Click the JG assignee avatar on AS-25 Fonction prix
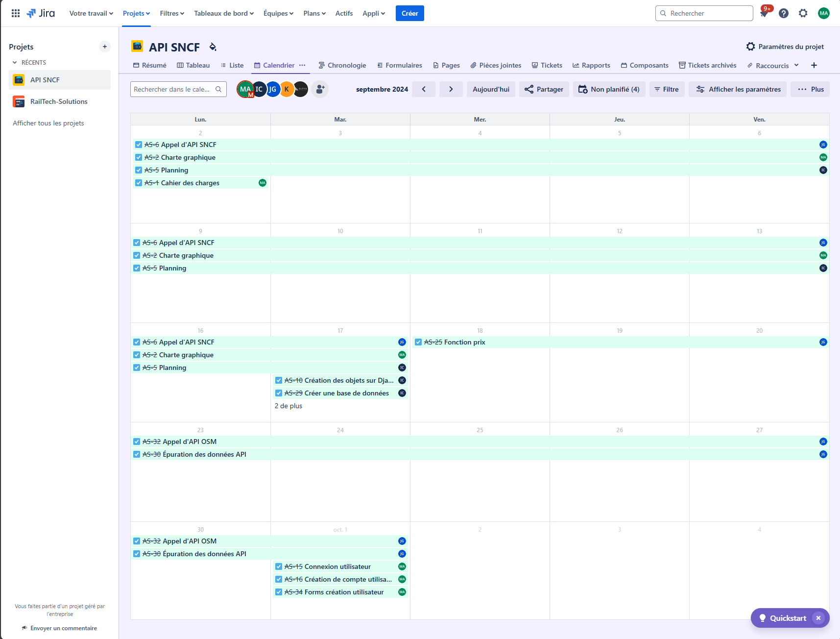 point(823,342)
